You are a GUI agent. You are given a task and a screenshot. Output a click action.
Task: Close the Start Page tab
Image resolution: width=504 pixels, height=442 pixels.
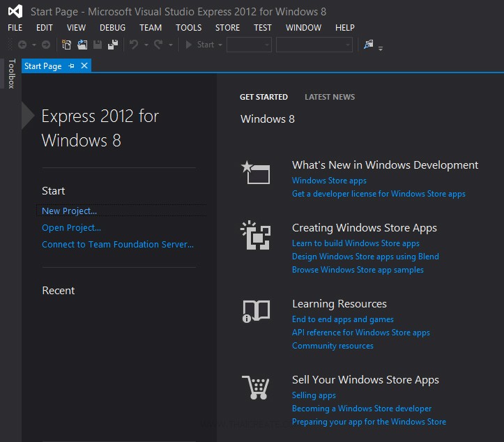pos(84,66)
